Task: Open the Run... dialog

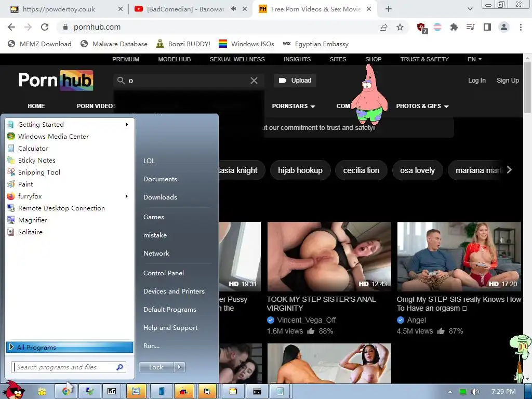Action: pyautogui.click(x=151, y=345)
